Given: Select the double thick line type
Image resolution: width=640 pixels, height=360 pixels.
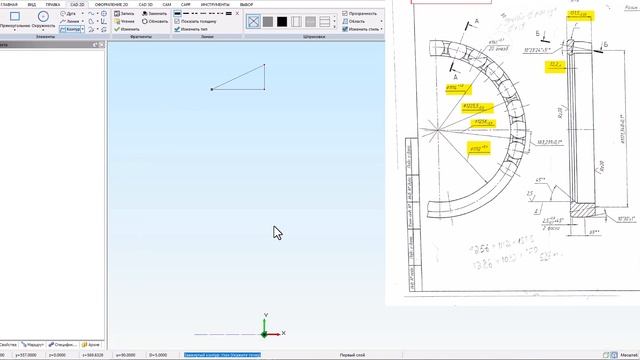Looking at the screenshot, I should [229, 13].
